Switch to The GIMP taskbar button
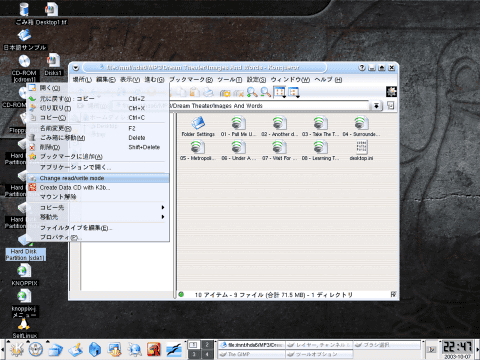480x360 pixels. 252,354
